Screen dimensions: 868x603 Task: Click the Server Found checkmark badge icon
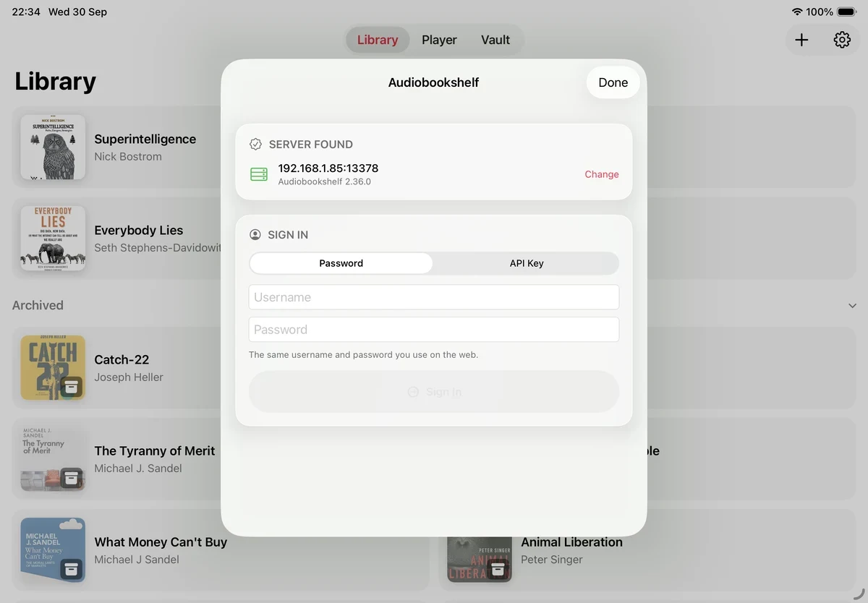pyautogui.click(x=255, y=144)
